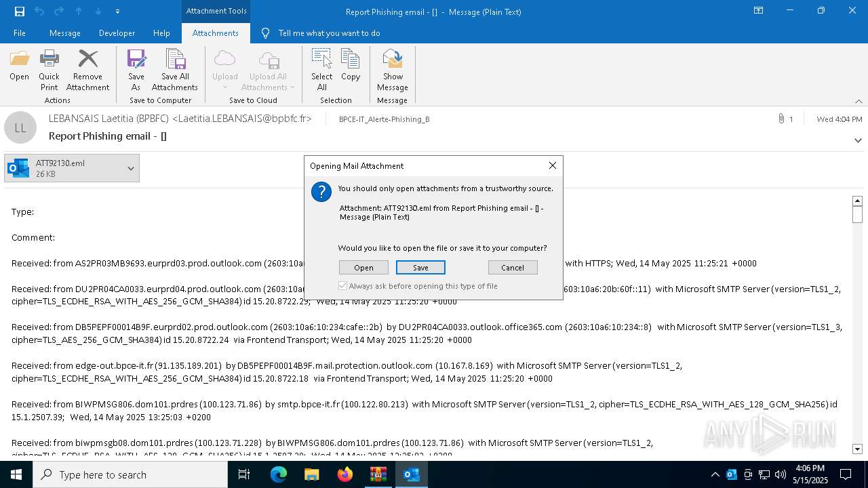868x488 pixels.
Task: Click the LL sender avatar
Action: [x=20, y=127]
